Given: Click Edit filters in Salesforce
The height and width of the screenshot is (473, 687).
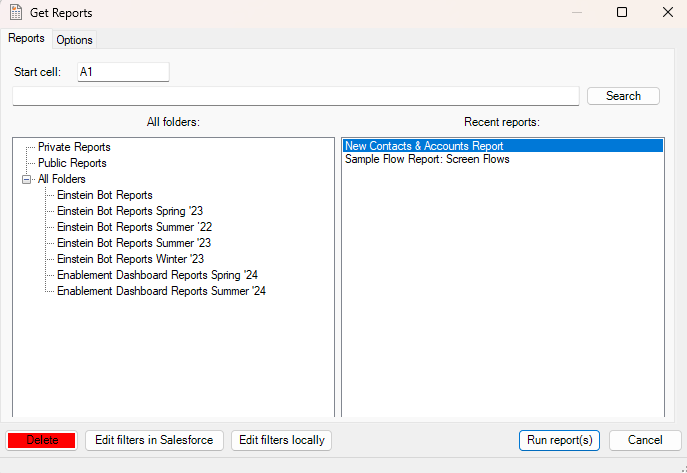Looking at the screenshot, I should pos(153,440).
